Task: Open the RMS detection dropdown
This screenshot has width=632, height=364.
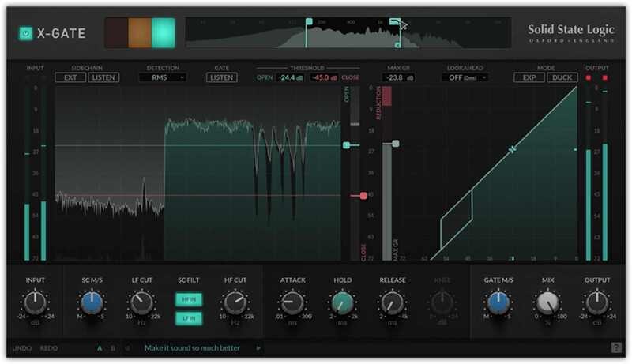Action: click(163, 77)
